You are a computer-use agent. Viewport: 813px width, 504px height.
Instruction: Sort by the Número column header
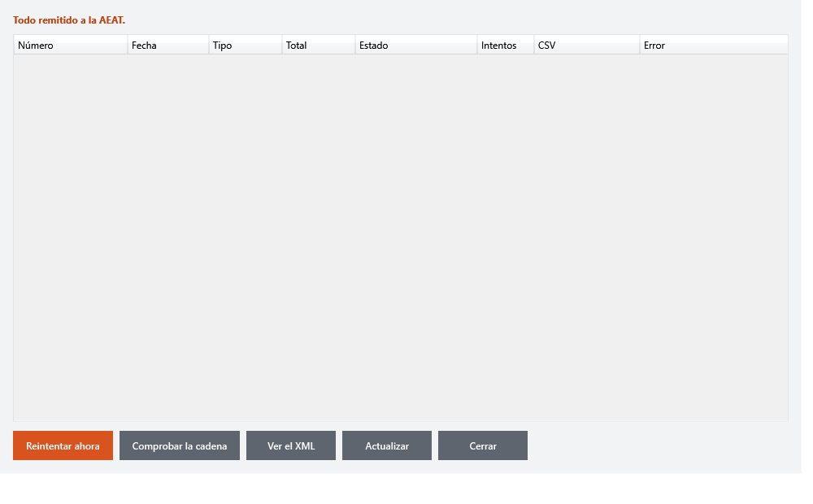point(71,45)
